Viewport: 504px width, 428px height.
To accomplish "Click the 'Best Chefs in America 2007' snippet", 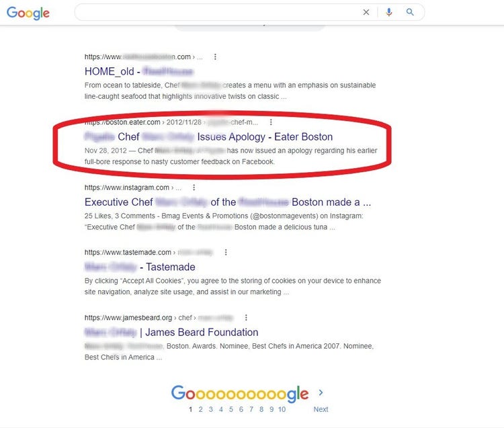I will [x=296, y=346].
